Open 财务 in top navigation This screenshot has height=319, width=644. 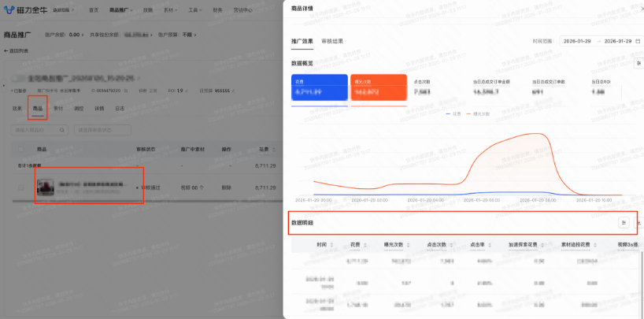(x=218, y=10)
